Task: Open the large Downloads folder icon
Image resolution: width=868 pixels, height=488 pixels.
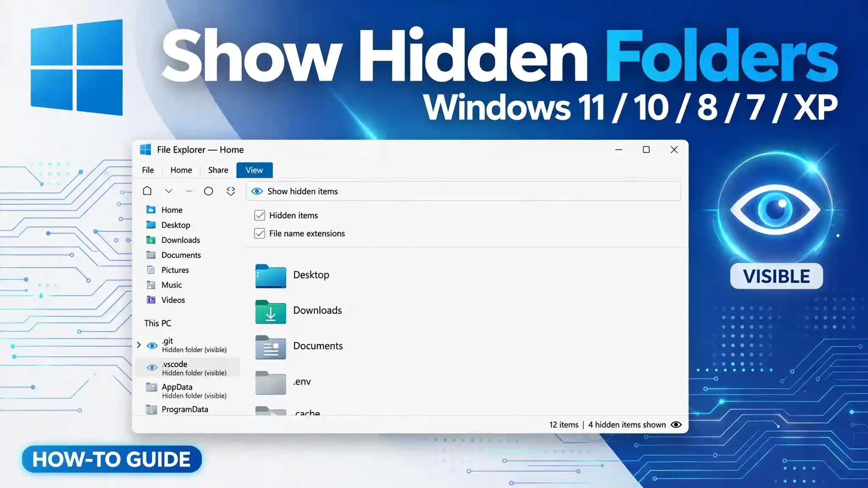Action: click(x=270, y=312)
